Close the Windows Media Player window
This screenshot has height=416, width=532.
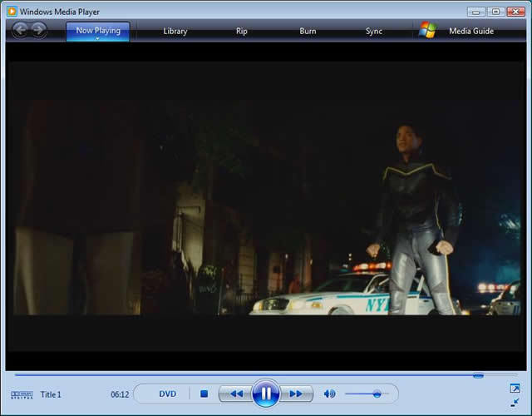[515, 12]
